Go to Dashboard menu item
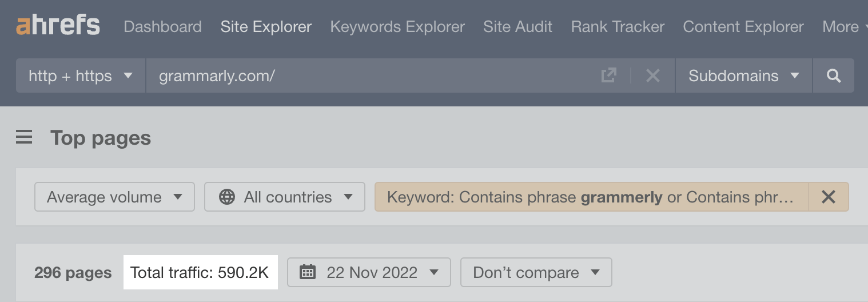The height and width of the screenshot is (302, 868). 162,26
